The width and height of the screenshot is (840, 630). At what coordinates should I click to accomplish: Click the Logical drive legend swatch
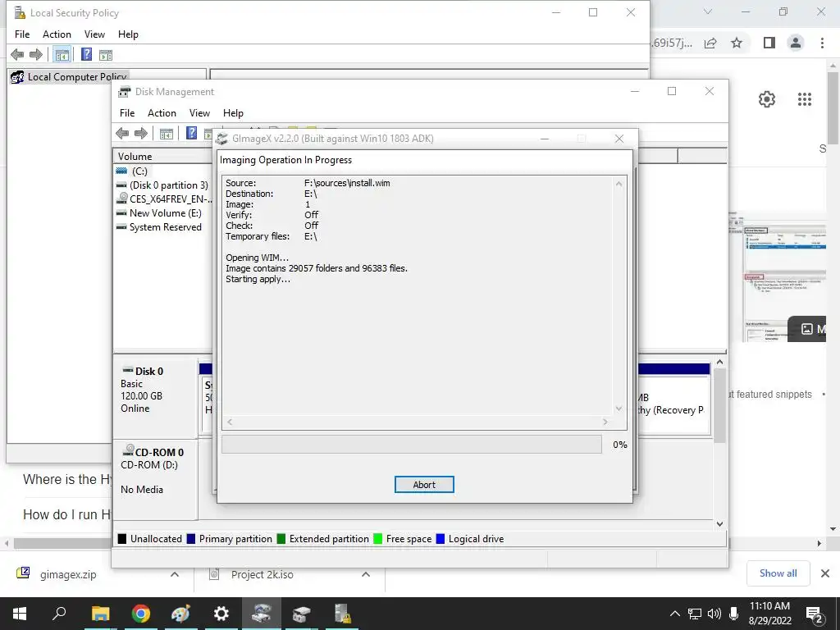pyautogui.click(x=441, y=539)
